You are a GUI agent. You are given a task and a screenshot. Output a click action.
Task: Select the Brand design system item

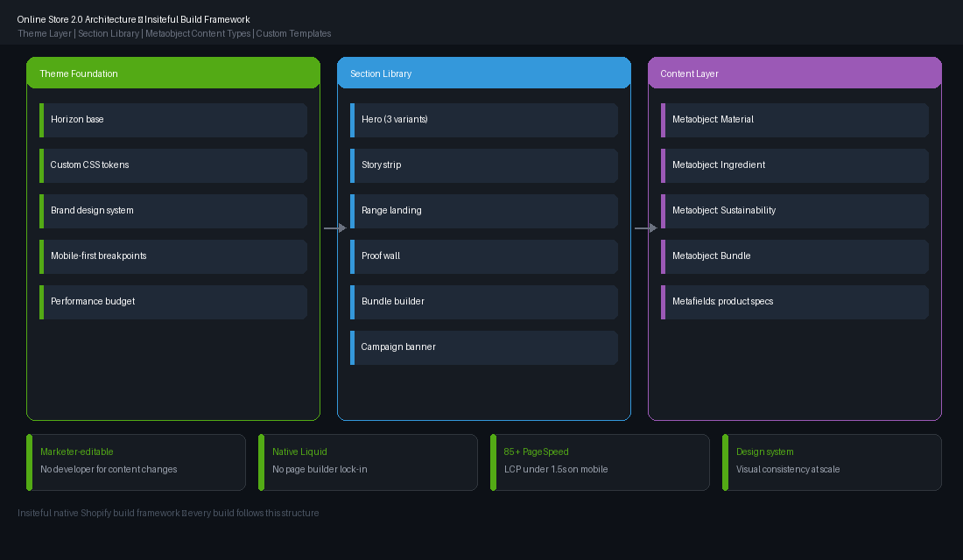(x=173, y=211)
